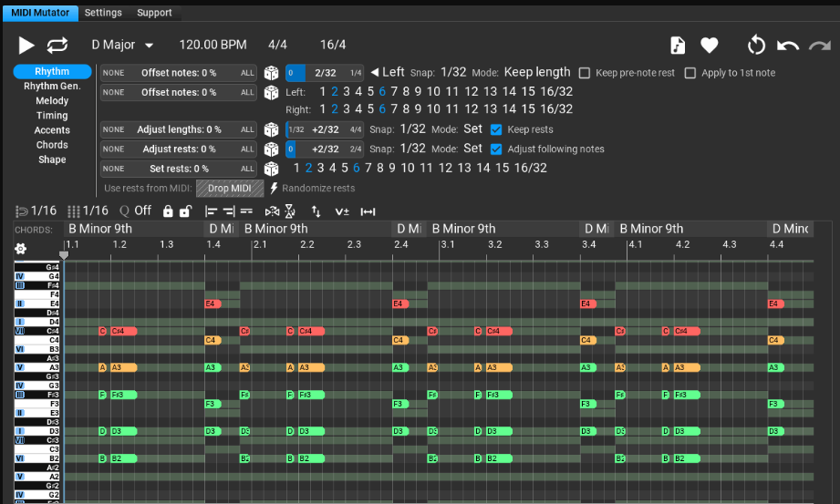Image resolution: width=840 pixels, height=504 pixels.
Task: Click the E4 note at beat 1.4
Action: 213,303
